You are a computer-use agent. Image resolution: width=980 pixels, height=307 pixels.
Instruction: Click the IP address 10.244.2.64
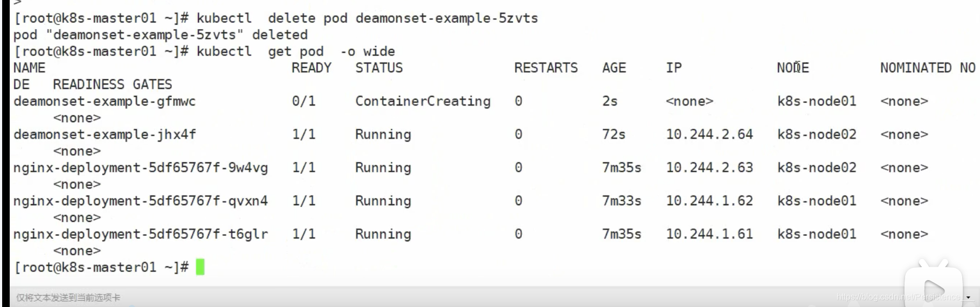[x=709, y=135]
